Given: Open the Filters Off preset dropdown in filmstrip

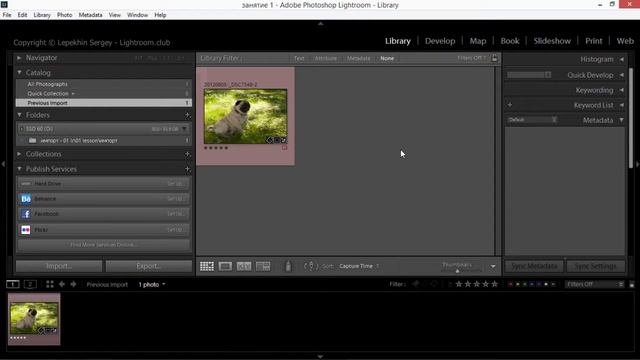Looking at the screenshot, I should coord(594,284).
